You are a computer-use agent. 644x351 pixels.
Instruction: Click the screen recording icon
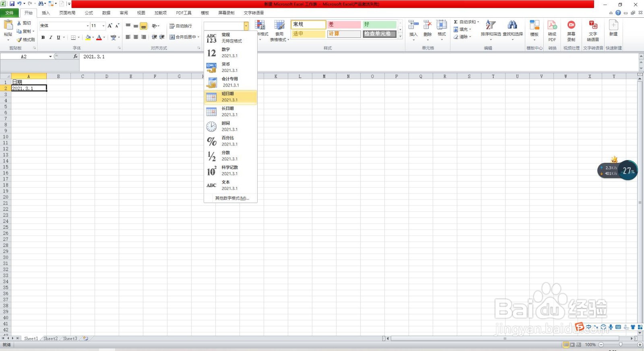pos(571,25)
